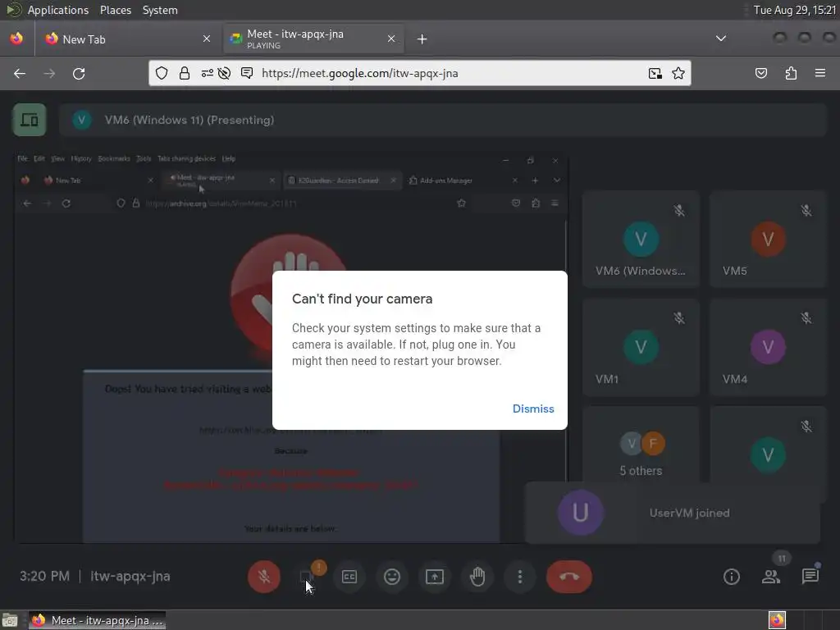Open chat with everyone
This screenshot has height=630, width=840.
[810, 577]
